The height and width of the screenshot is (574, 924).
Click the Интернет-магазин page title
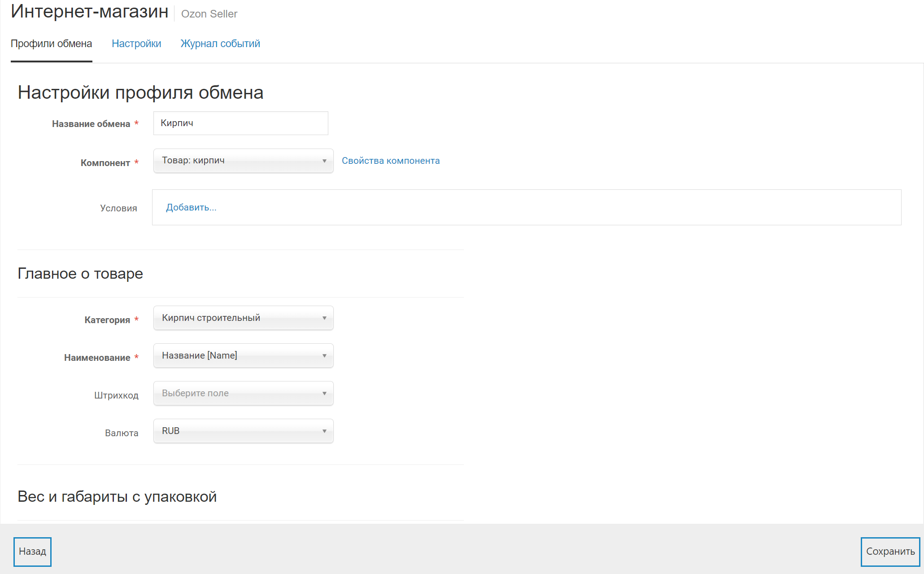point(90,12)
